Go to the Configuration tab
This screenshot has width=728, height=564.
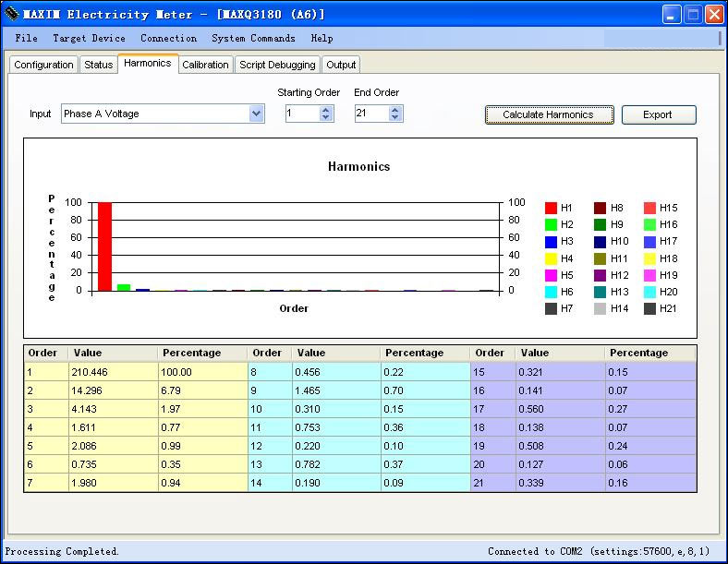tap(43, 65)
